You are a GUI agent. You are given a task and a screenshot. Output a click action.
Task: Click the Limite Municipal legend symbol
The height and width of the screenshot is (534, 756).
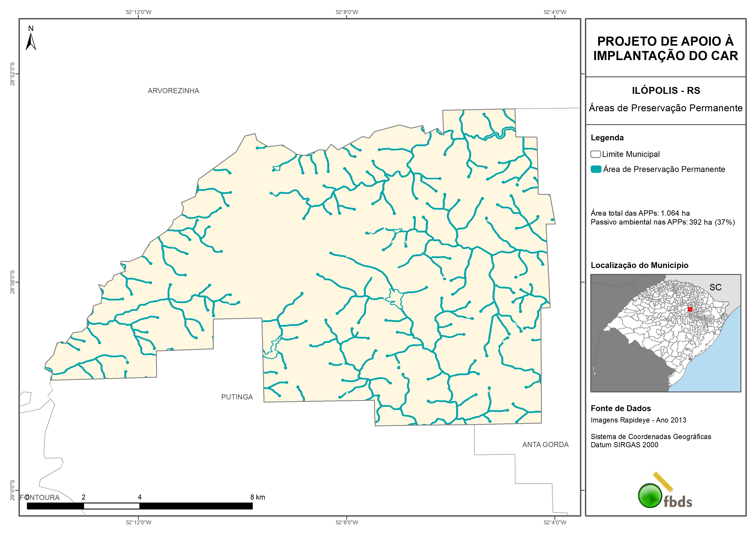[x=595, y=154]
